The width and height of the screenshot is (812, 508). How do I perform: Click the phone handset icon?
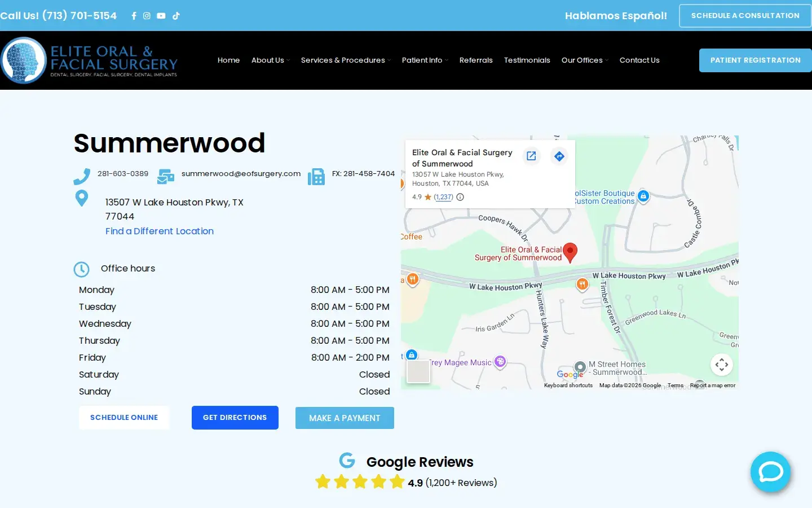82,177
